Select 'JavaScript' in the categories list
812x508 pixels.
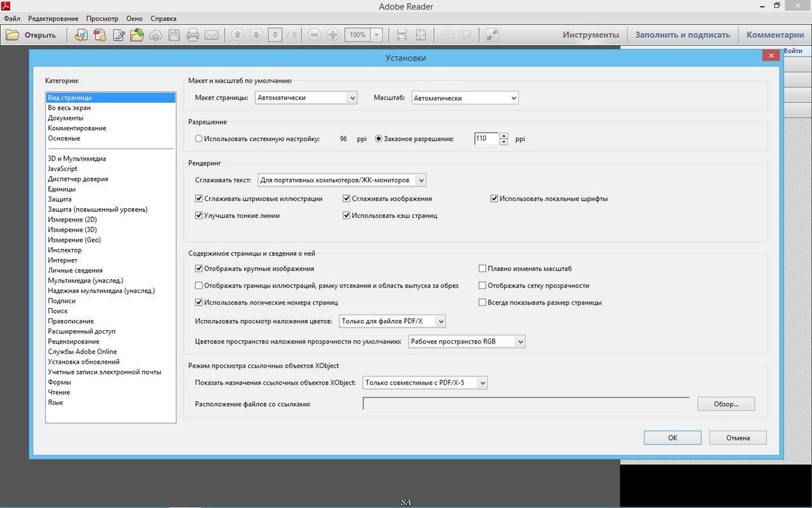pos(63,169)
